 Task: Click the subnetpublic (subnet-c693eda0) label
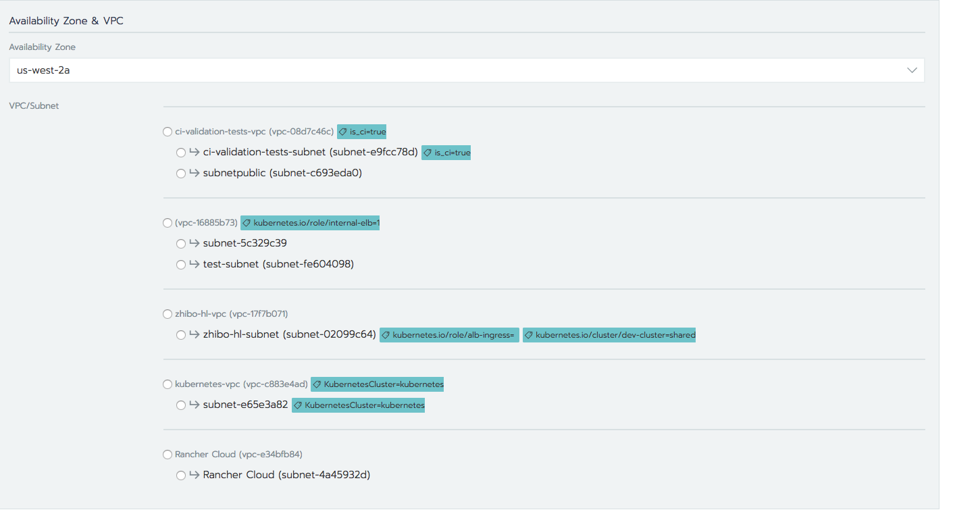coord(282,173)
